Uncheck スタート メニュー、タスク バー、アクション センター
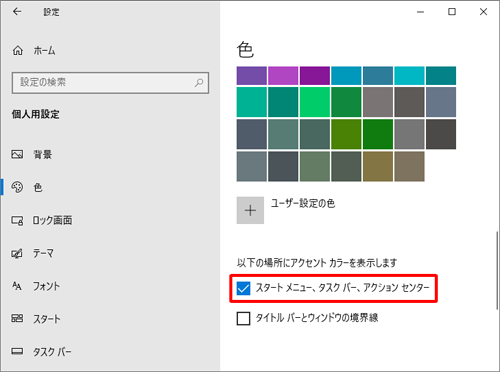500x372 pixels. point(243,288)
